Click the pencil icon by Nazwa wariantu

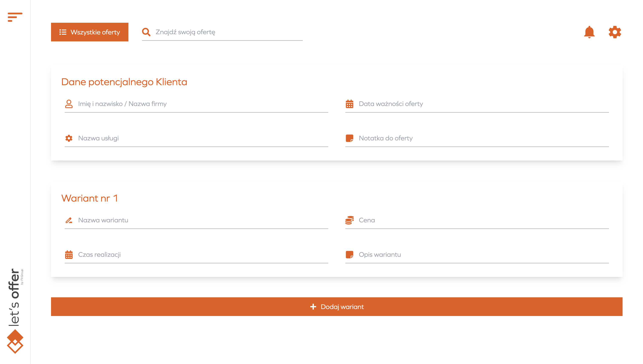(x=69, y=220)
